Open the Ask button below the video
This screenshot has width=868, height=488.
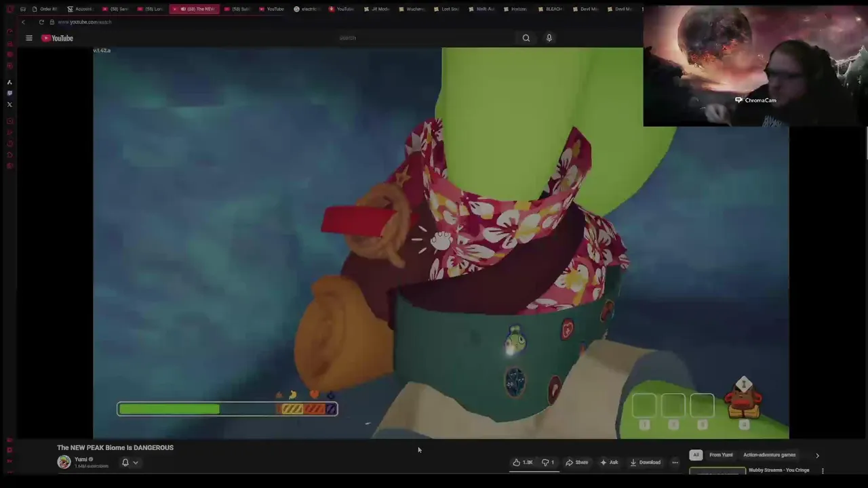point(609,462)
